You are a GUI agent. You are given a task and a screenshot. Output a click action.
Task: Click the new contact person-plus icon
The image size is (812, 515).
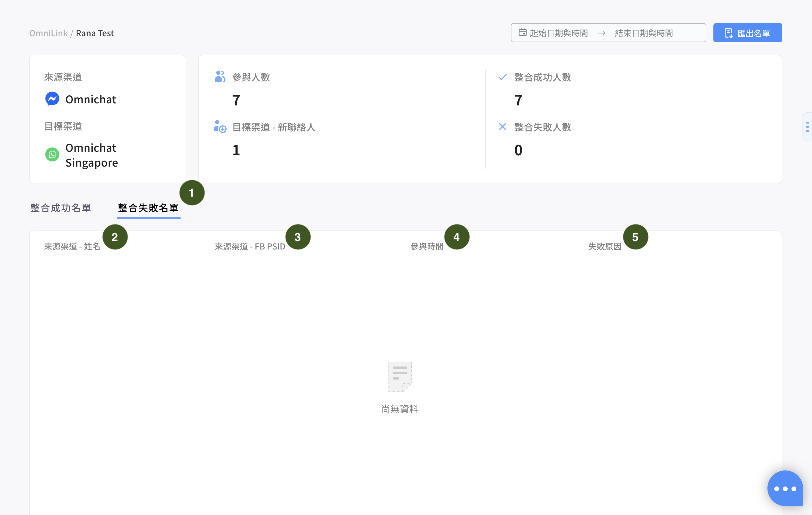click(220, 127)
